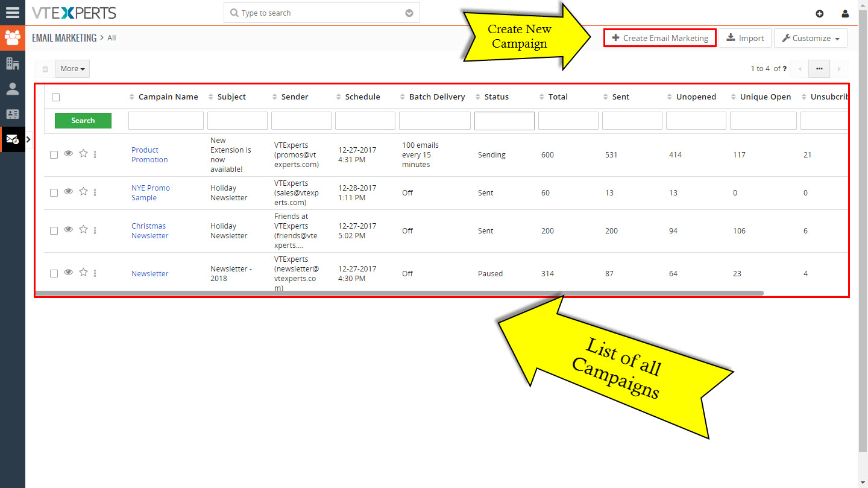Click the EMAIL MARKETING breadcrumb
The image size is (868, 488).
[x=64, y=38]
